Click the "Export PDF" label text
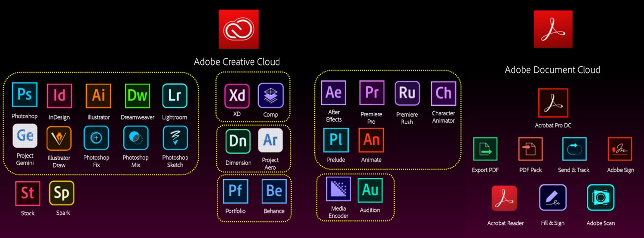644x238 pixels. 485,170
